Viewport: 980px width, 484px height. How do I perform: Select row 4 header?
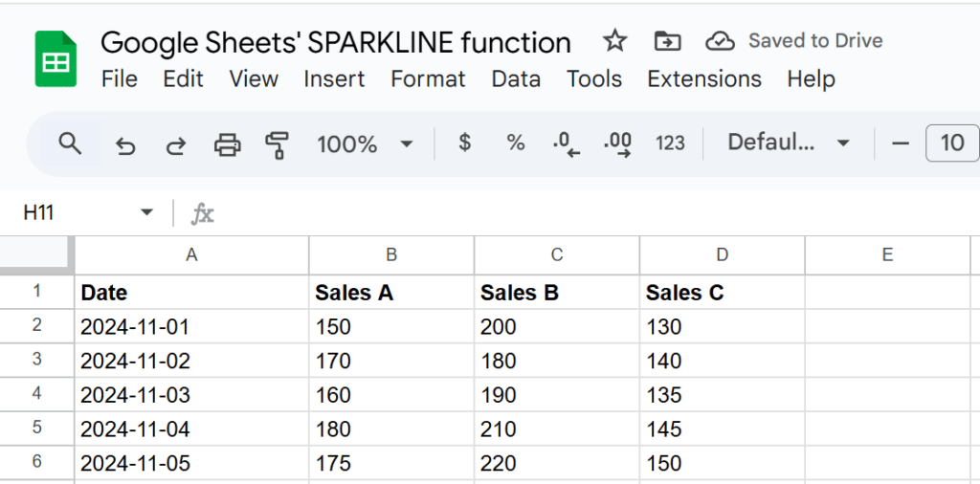tap(37, 395)
